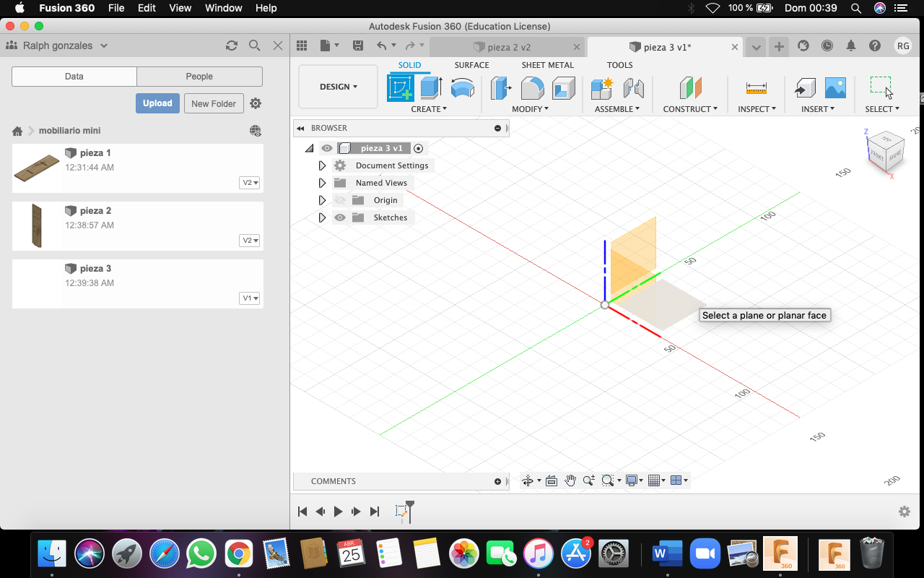Insert a Decal image
The height and width of the screenshot is (578, 924).
(835, 88)
